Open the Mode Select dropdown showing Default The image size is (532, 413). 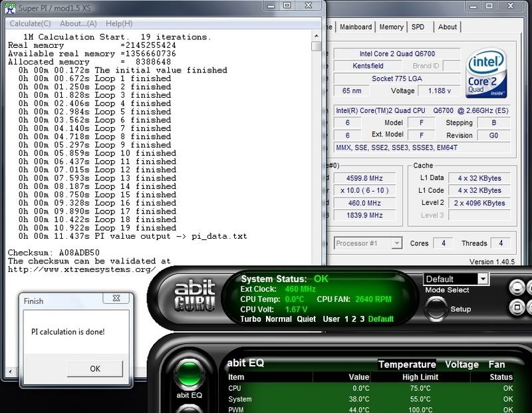point(456,279)
